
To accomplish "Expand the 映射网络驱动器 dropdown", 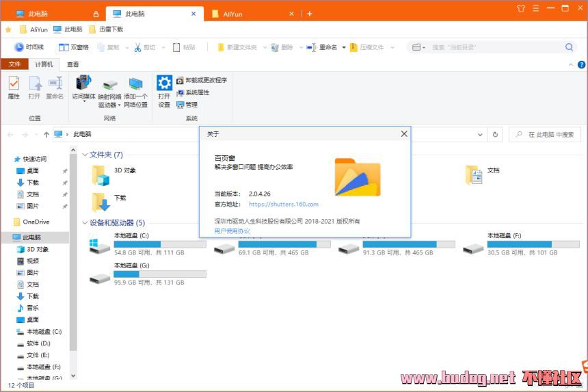I will pos(119,105).
